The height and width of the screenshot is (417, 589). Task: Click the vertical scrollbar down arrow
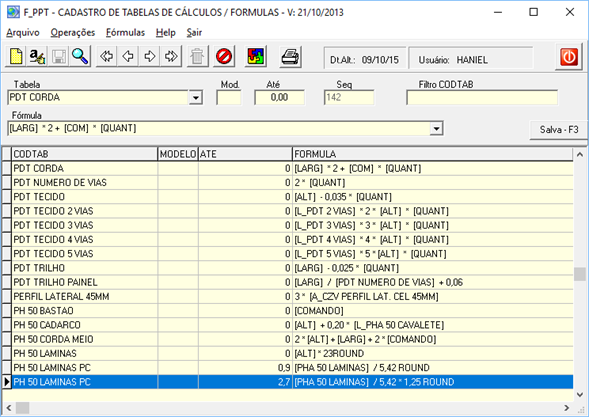click(x=580, y=395)
